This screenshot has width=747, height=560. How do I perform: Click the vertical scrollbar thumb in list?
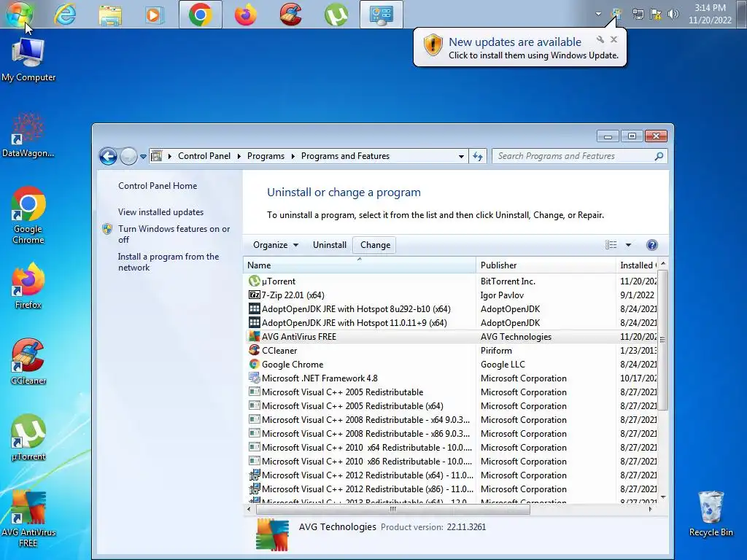[662, 340]
